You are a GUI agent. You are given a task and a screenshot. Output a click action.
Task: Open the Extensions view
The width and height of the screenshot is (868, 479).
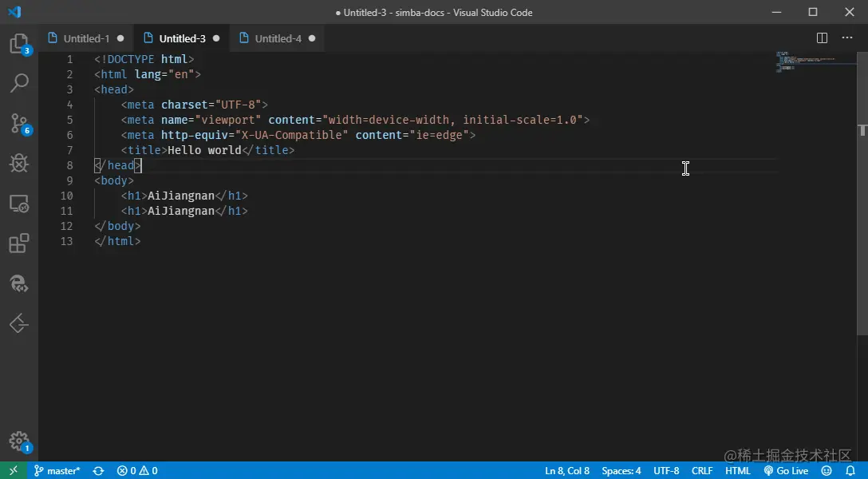pyautogui.click(x=19, y=243)
